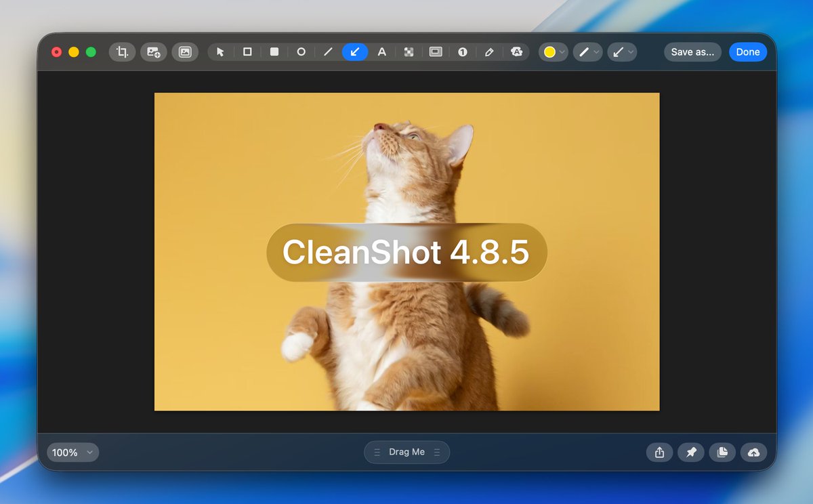Click the Done button
Viewport: 813px width, 504px height.
[x=748, y=52]
